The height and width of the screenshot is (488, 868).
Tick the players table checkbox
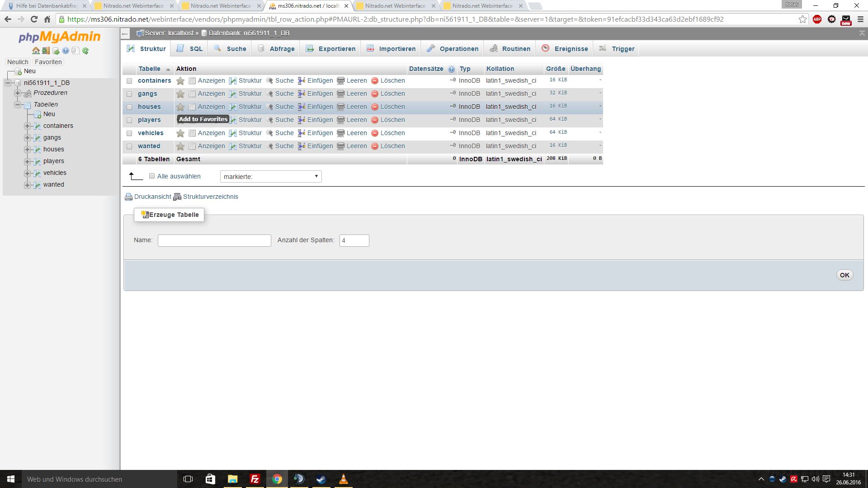(x=129, y=120)
